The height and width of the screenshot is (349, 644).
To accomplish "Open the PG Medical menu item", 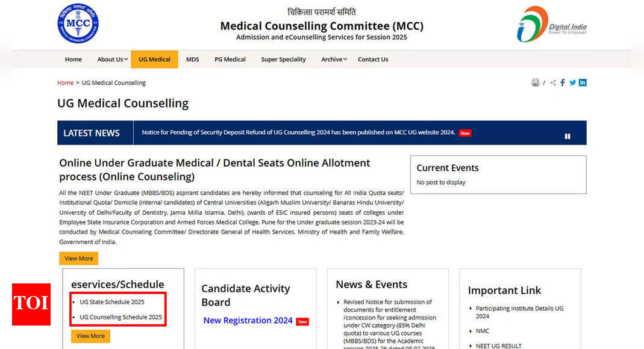I will point(230,60).
